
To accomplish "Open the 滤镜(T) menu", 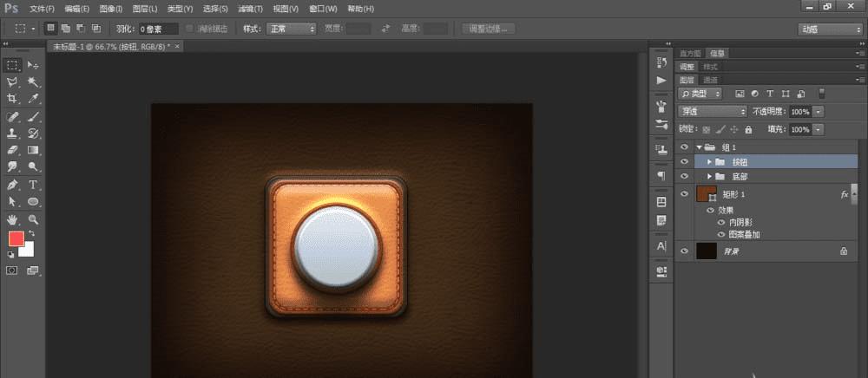I will (x=250, y=9).
